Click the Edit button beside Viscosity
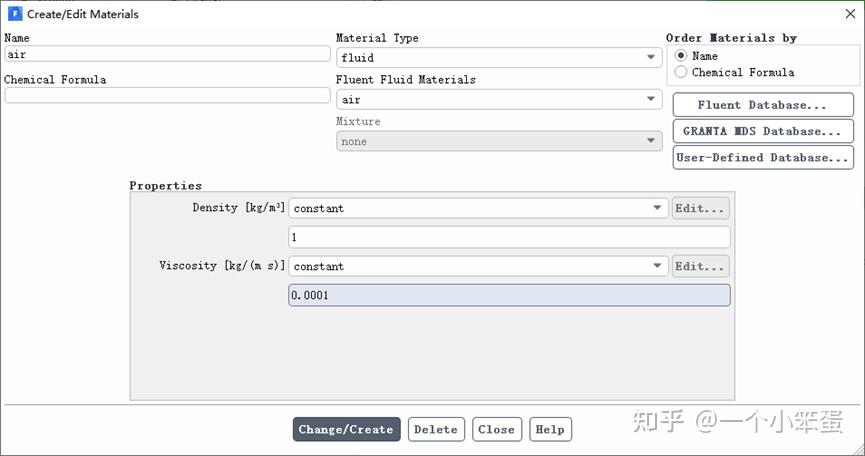The width and height of the screenshot is (865, 456). click(700, 266)
